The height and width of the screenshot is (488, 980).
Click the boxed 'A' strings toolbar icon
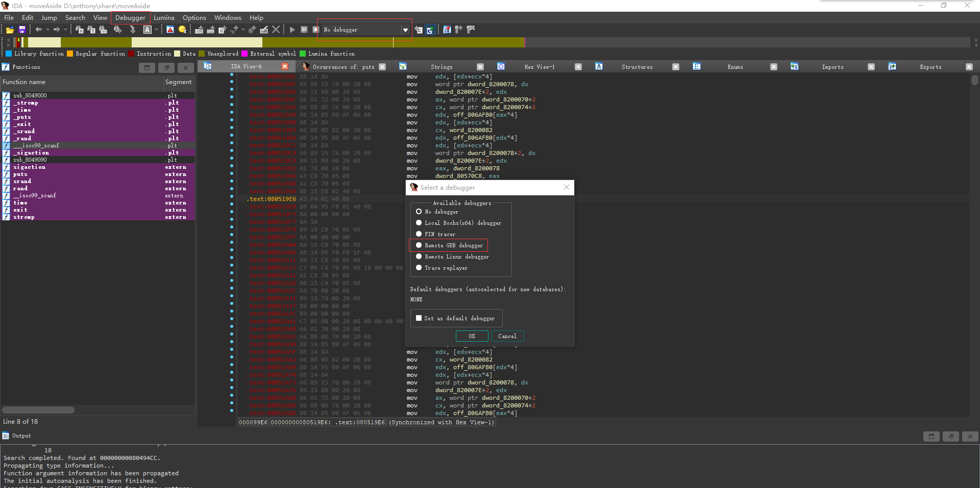click(x=147, y=30)
